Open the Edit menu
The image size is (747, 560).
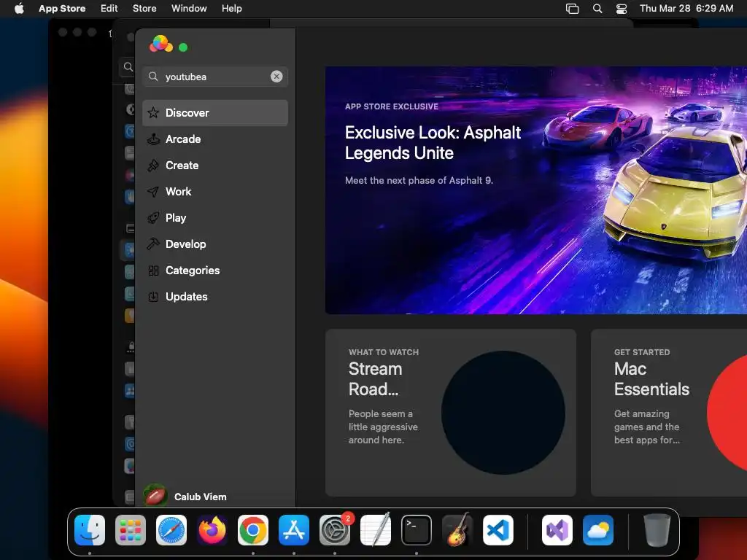click(109, 8)
